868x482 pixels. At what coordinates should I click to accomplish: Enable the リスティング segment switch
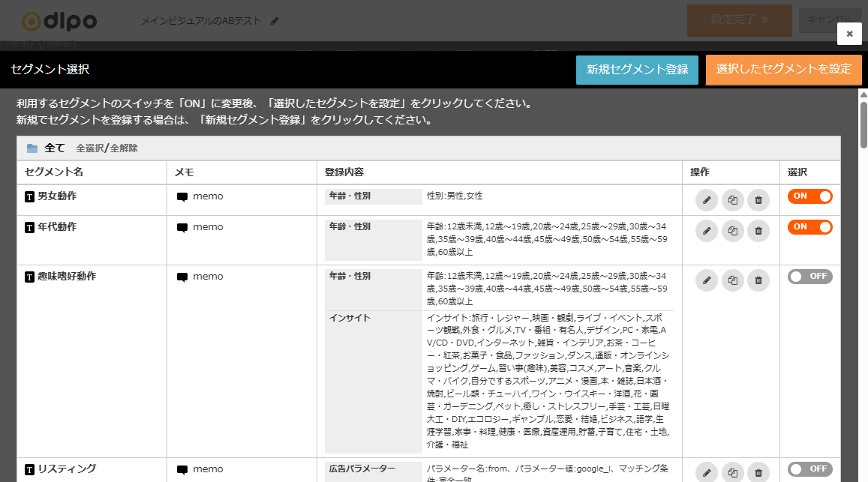(x=810, y=469)
